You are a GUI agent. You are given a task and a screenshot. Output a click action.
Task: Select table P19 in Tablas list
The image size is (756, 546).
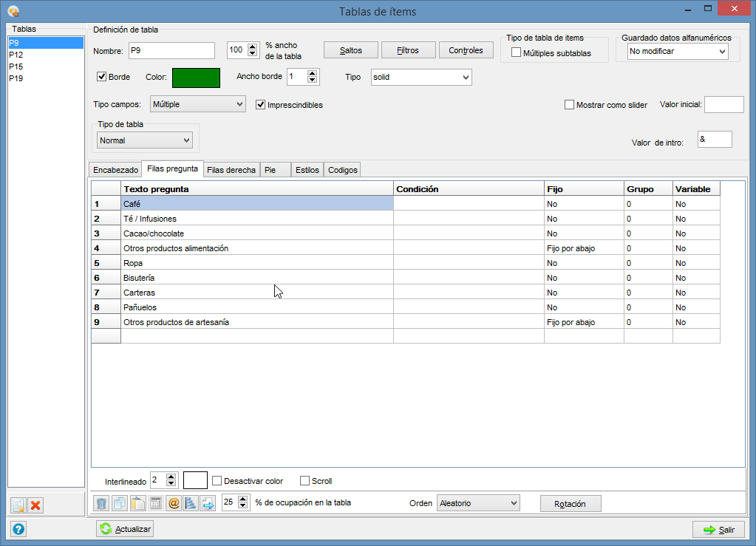[x=46, y=78]
